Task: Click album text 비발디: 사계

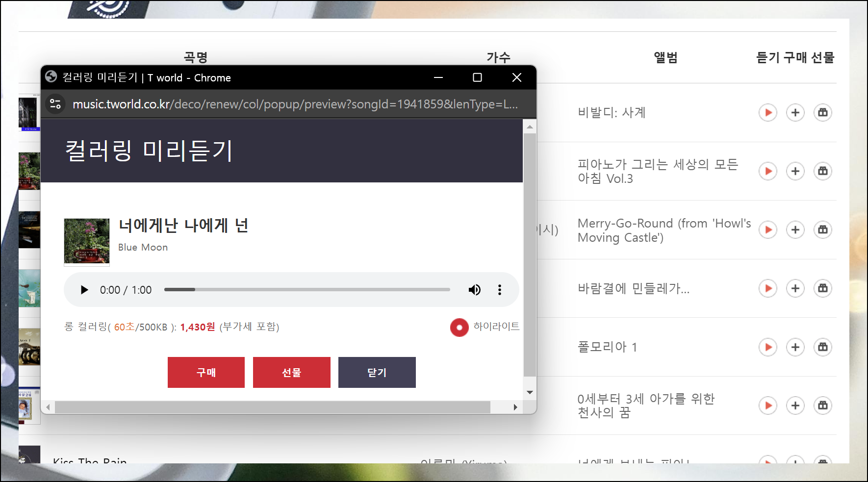Action: 612,113
